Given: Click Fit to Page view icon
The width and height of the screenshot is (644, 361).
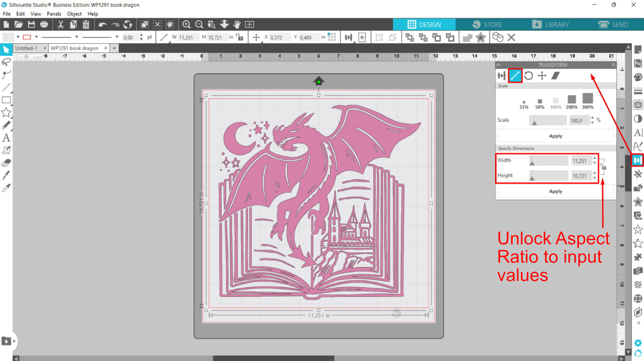Looking at the screenshot, I should tap(249, 24).
